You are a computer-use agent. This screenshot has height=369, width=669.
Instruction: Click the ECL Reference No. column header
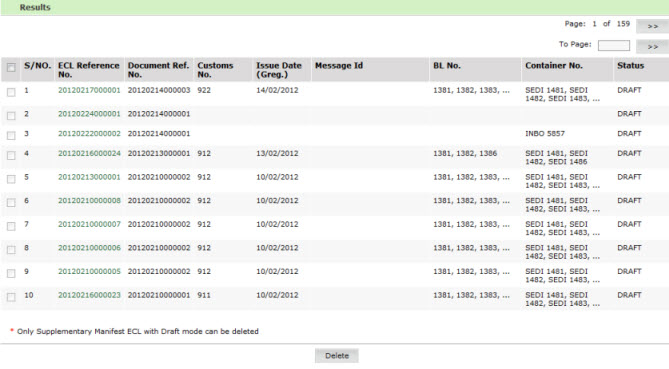tap(89, 70)
